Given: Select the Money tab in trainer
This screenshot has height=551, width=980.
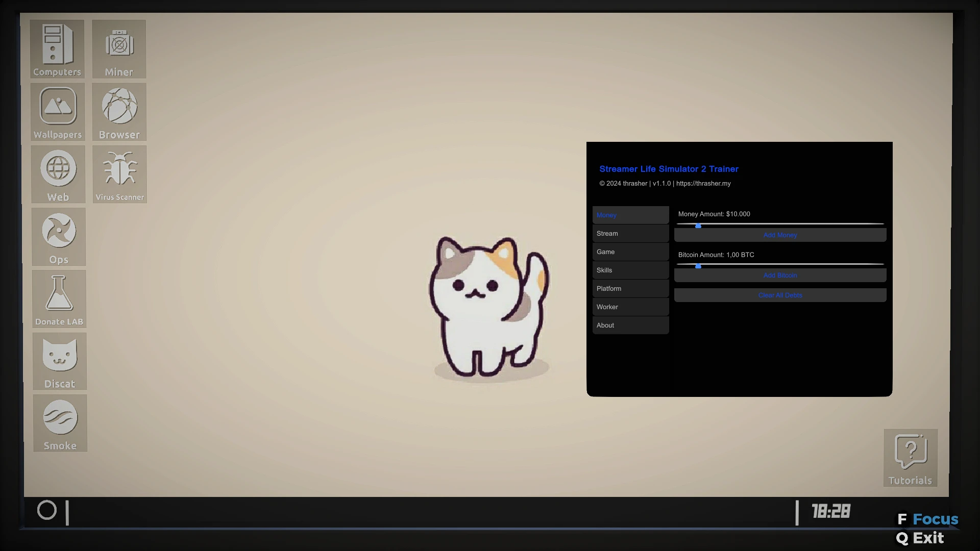Looking at the screenshot, I should click(x=631, y=215).
